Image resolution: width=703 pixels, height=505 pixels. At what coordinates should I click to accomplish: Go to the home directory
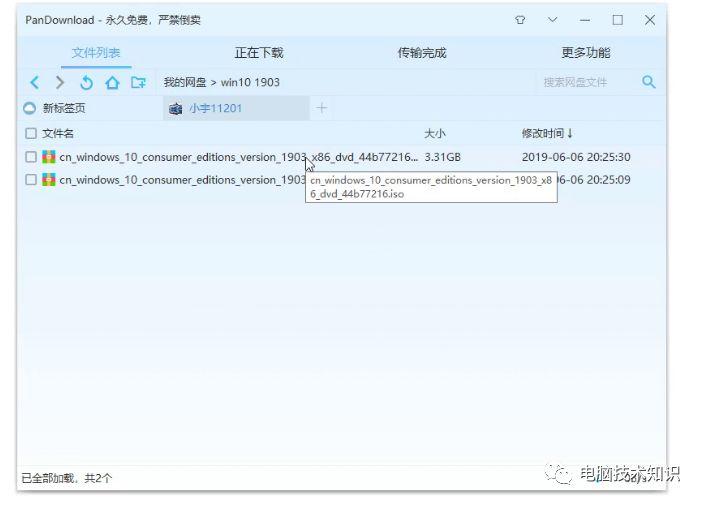pyautogui.click(x=112, y=83)
